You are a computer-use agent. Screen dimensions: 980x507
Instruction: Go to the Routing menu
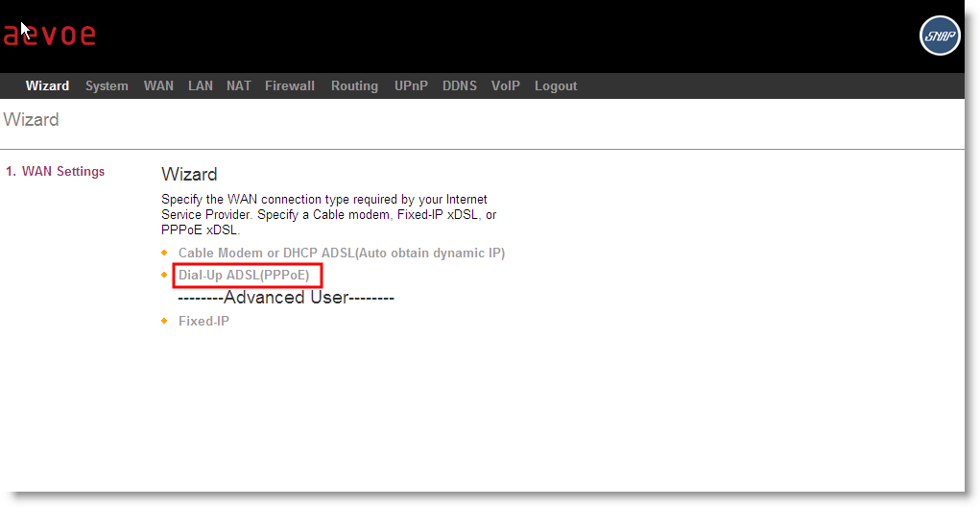(354, 86)
